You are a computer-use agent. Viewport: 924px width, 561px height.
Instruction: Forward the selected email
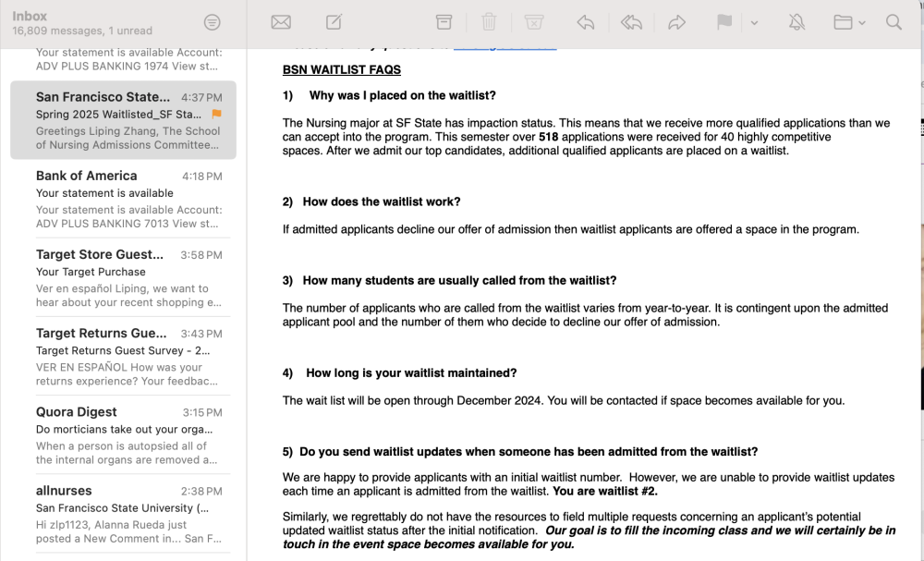click(x=676, y=22)
